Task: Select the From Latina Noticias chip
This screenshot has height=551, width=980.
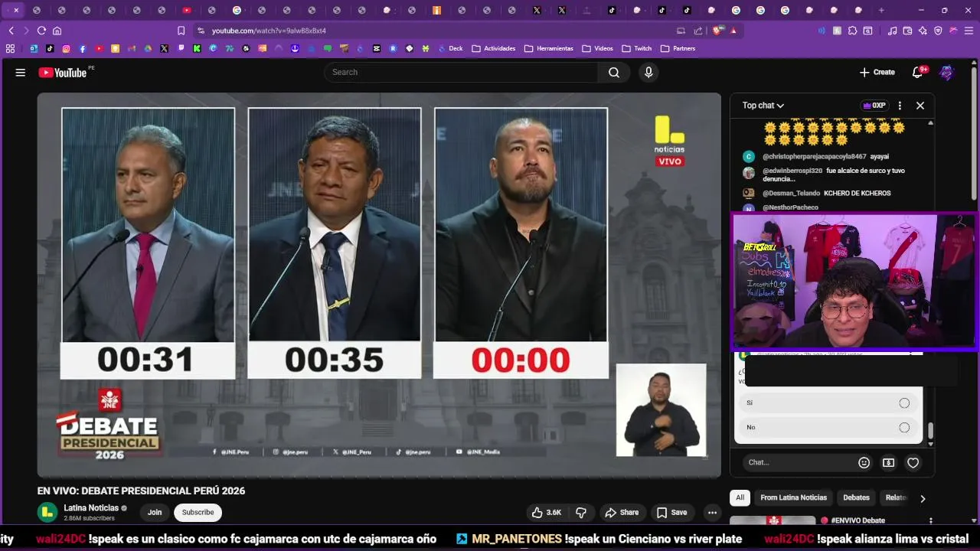Action: click(793, 497)
